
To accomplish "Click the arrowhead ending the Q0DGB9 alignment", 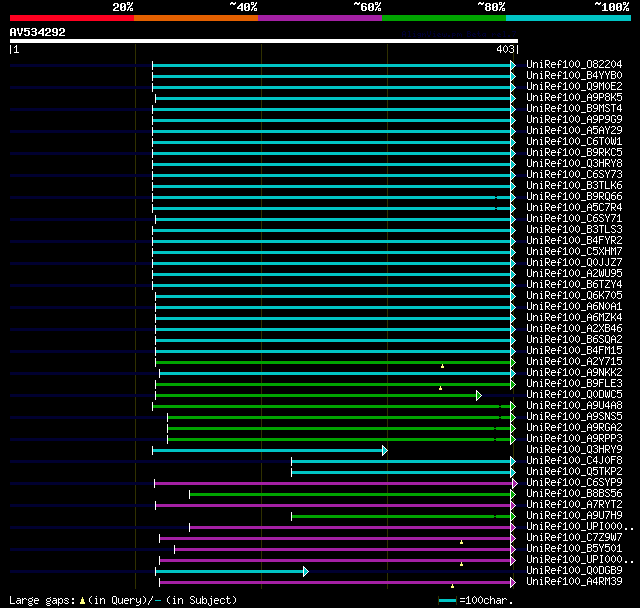I will [306, 572].
